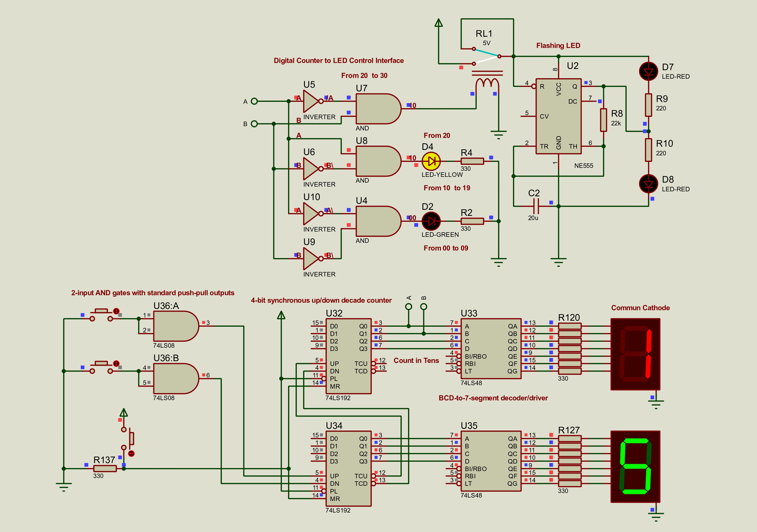
Task: Click the 'From 00 to 09' label
Action: click(x=446, y=248)
